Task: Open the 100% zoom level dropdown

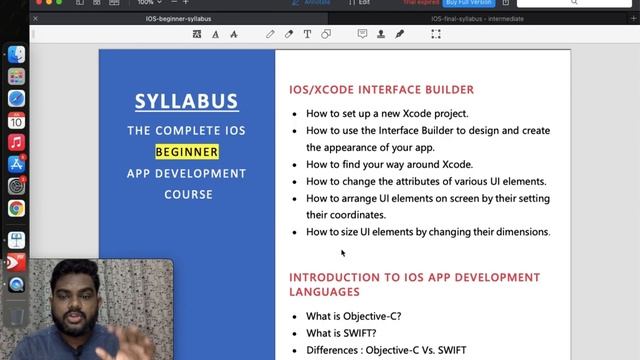Action: [x=149, y=2]
